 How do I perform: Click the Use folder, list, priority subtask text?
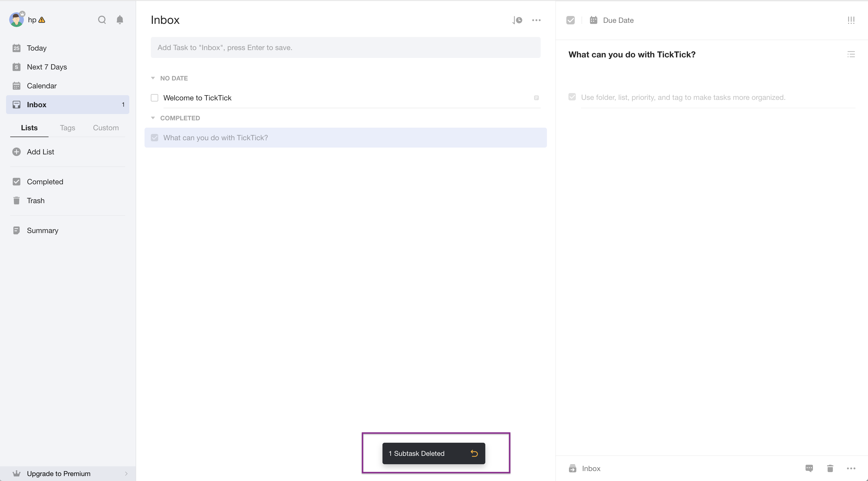coord(683,97)
